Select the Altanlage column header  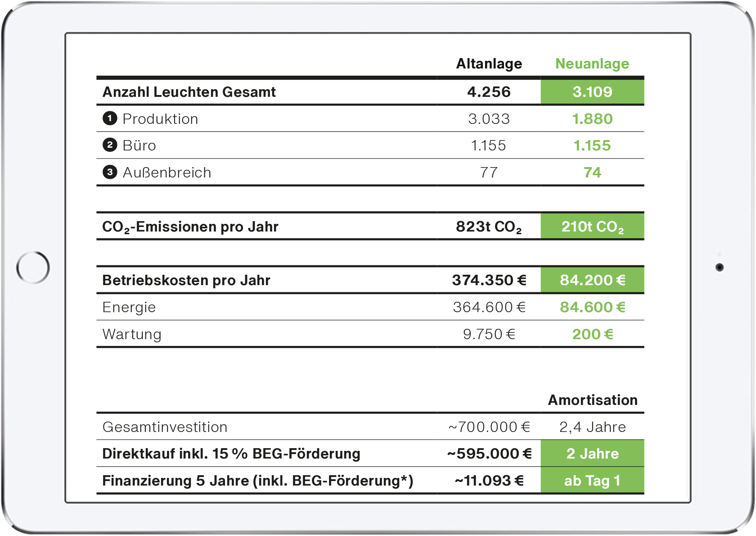[489, 64]
